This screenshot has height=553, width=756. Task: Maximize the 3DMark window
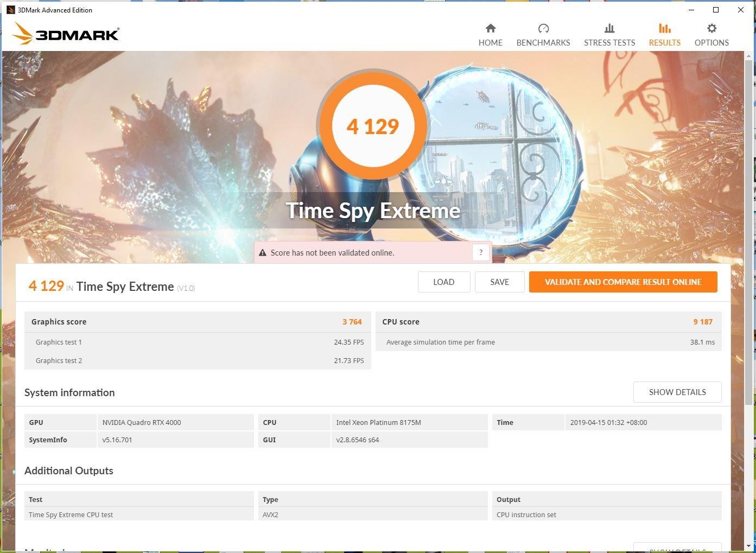[x=716, y=10]
